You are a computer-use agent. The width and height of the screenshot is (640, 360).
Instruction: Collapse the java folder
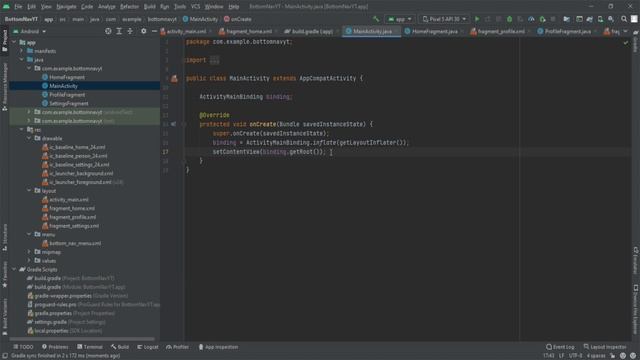[22, 60]
